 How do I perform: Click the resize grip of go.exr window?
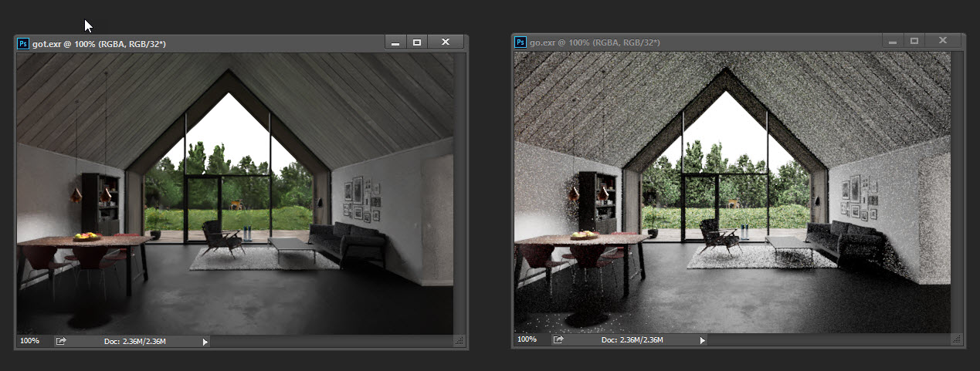coord(957,339)
